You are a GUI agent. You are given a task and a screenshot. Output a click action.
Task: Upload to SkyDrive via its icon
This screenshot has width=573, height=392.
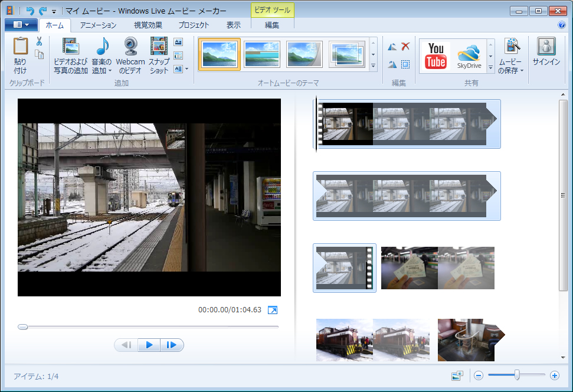470,55
